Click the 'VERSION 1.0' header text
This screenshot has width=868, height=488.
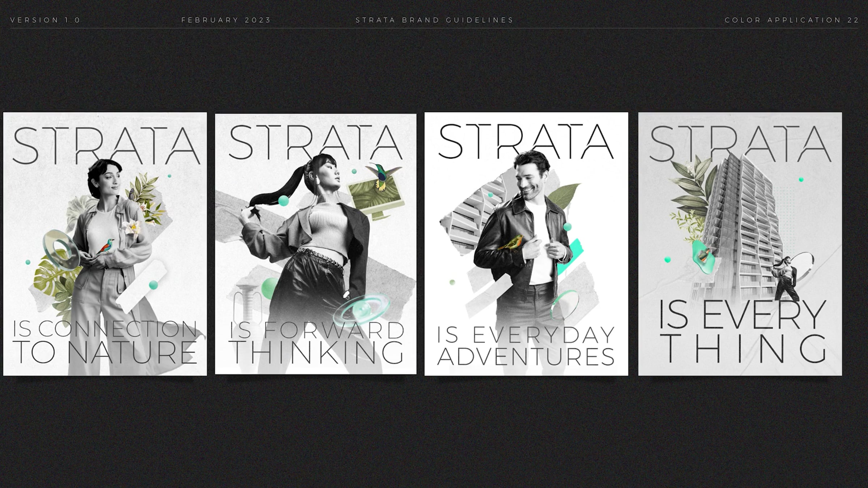(x=45, y=20)
